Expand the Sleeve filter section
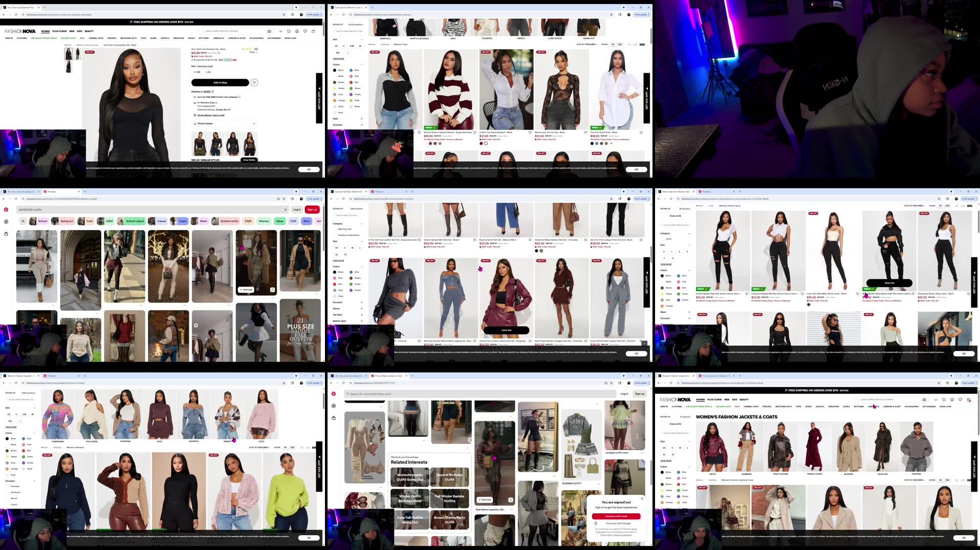The height and width of the screenshot is (550, 980). click(361, 309)
